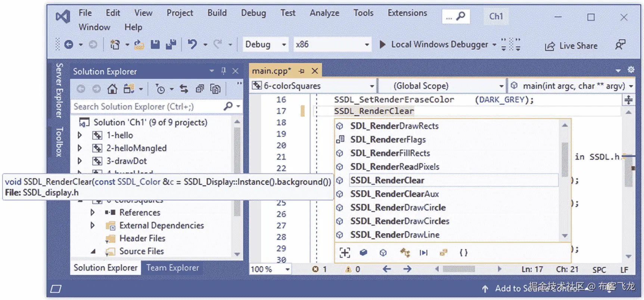Open the Analyze menu

[x=324, y=13]
